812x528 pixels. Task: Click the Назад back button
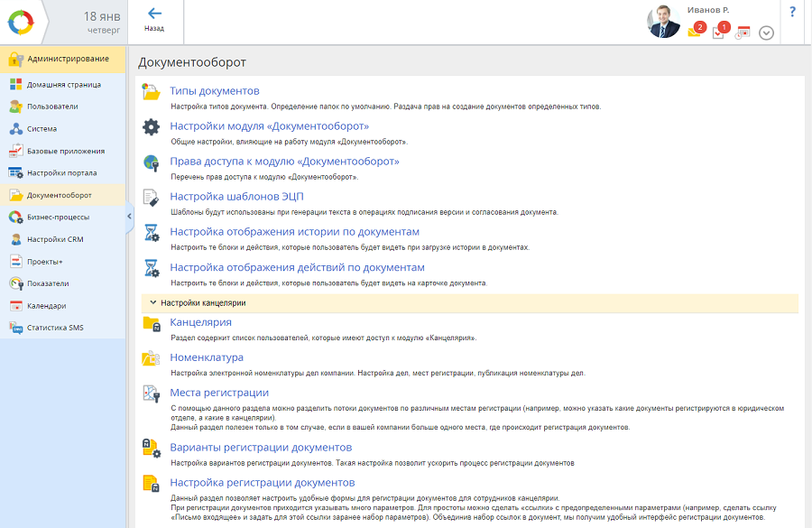(154, 20)
